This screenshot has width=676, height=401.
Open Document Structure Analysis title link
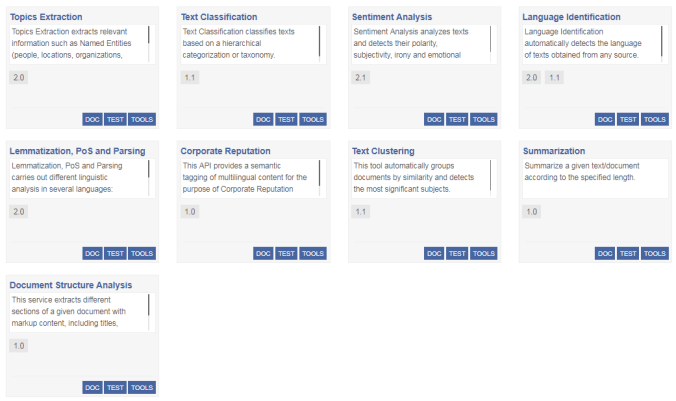tap(70, 285)
